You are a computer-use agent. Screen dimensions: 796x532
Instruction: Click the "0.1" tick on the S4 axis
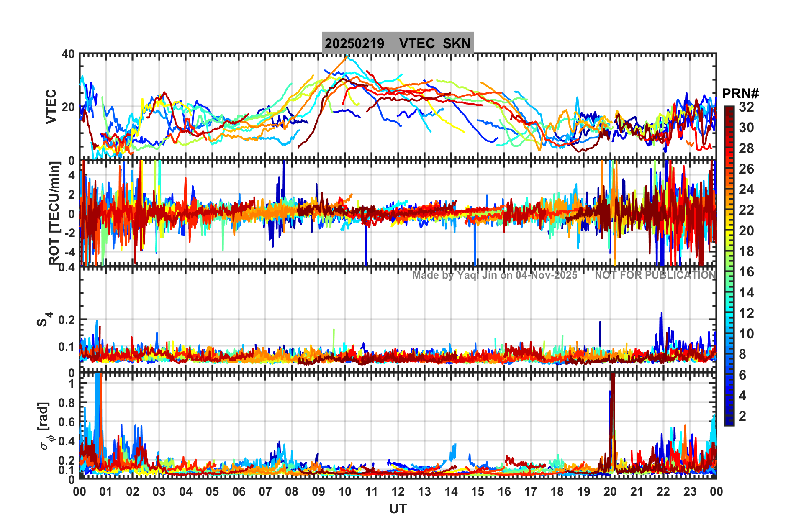coord(67,347)
